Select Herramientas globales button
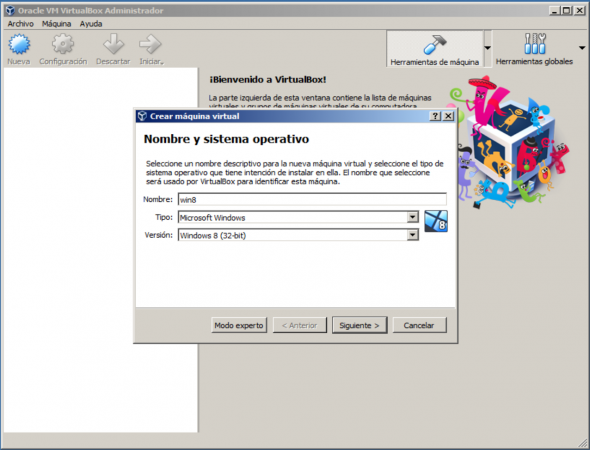The height and width of the screenshot is (450, 590). tap(534, 49)
